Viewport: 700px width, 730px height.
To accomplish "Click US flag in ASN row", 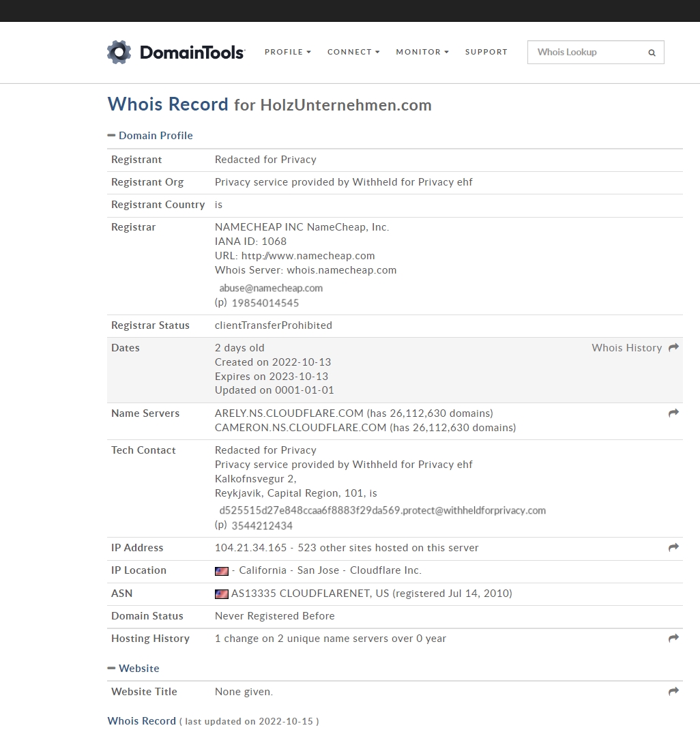I will (222, 594).
